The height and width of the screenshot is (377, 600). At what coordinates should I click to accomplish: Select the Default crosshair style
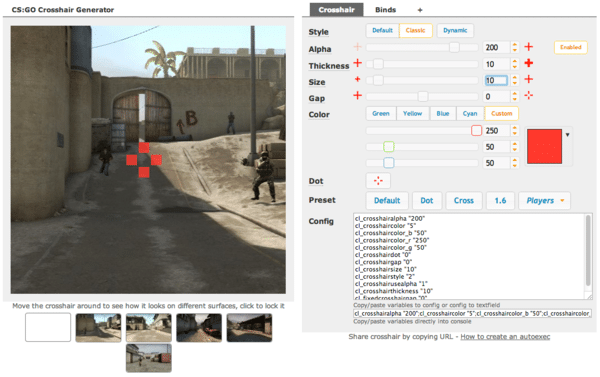coord(382,30)
